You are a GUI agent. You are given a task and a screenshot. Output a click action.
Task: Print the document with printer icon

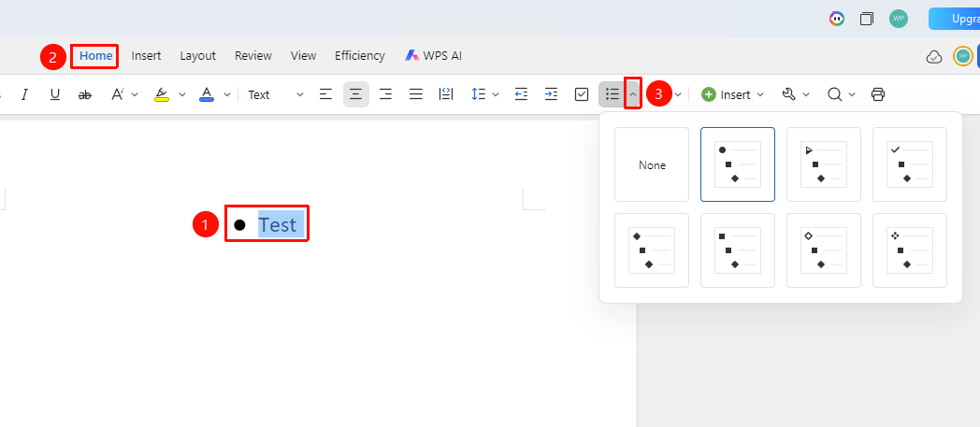pos(878,94)
